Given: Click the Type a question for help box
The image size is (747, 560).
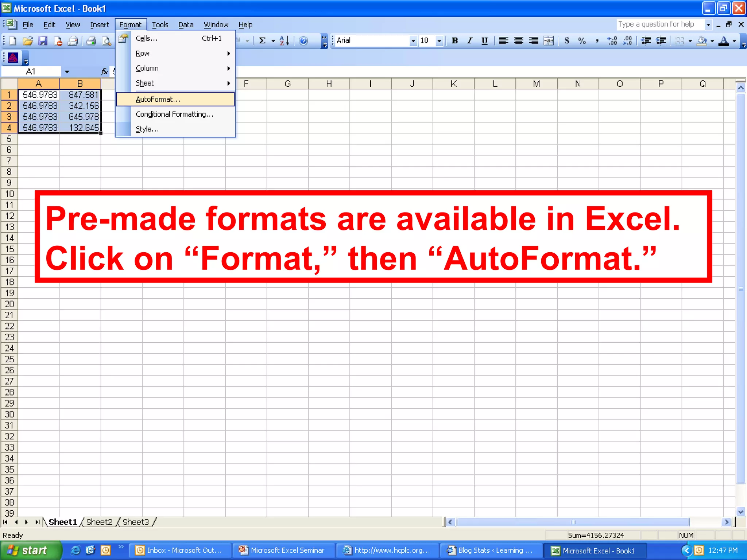Looking at the screenshot, I should (660, 24).
